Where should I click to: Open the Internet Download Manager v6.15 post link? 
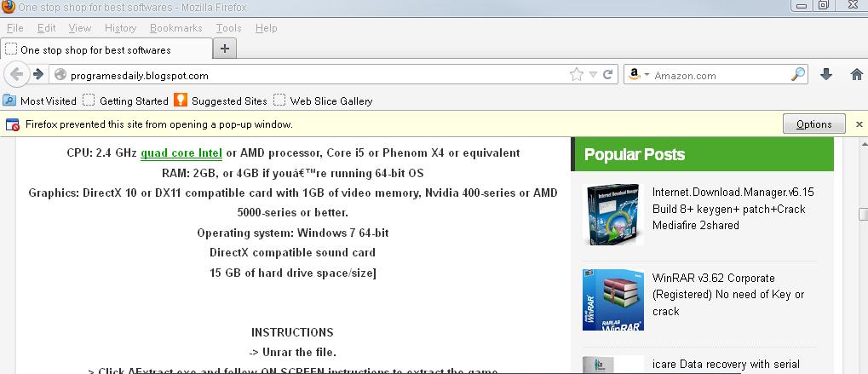click(733, 209)
